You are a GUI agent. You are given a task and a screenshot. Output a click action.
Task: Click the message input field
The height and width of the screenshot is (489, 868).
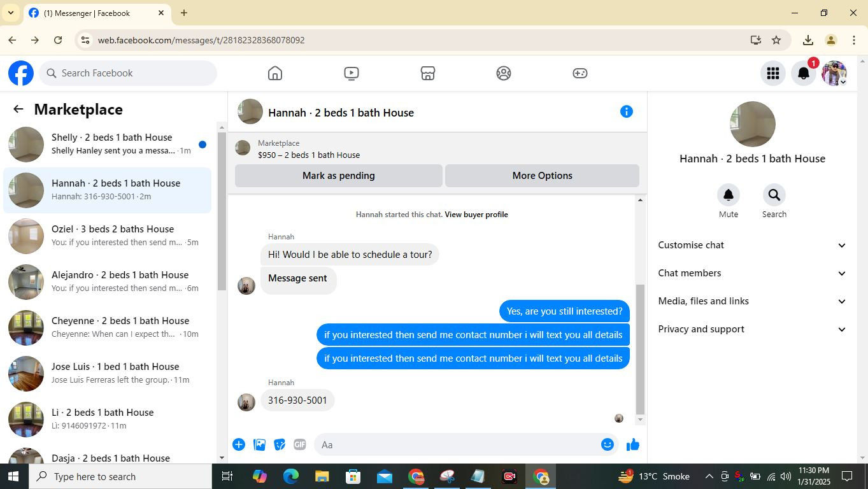pyautogui.click(x=457, y=444)
